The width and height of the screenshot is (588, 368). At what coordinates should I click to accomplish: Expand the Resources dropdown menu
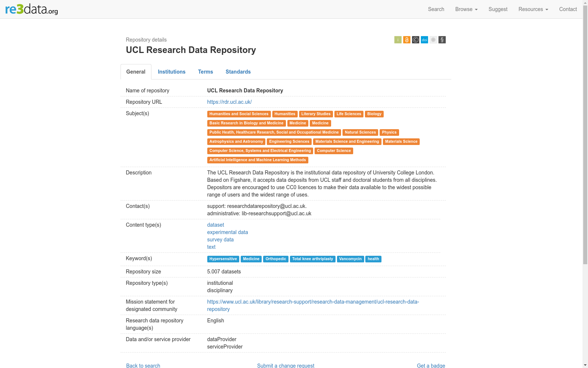click(533, 9)
